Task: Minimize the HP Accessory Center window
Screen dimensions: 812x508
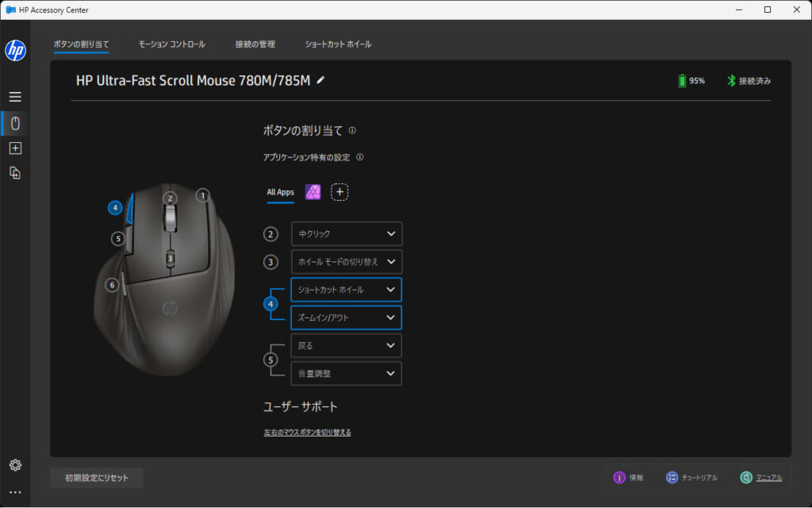Action: (739, 10)
